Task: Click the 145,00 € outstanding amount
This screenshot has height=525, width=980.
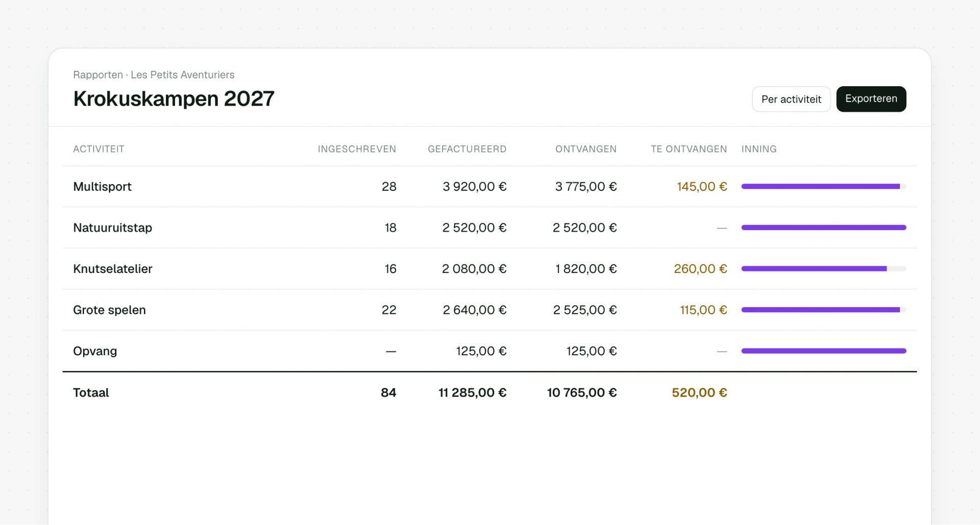Action: 702,187
